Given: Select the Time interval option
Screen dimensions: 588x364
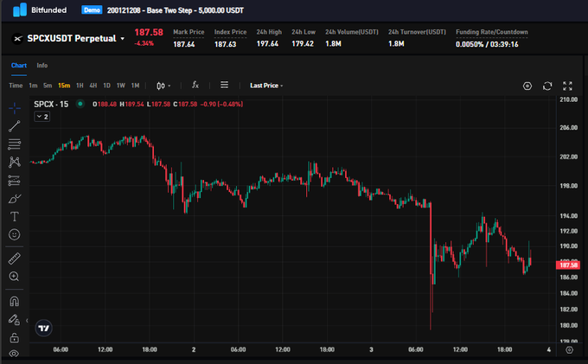Looking at the screenshot, I should pos(16,86).
